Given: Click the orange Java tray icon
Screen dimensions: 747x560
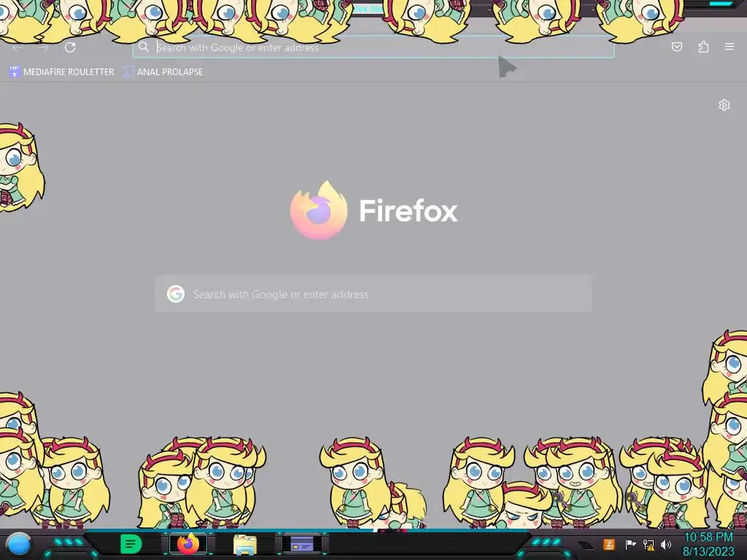Looking at the screenshot, I should point(609,544).
